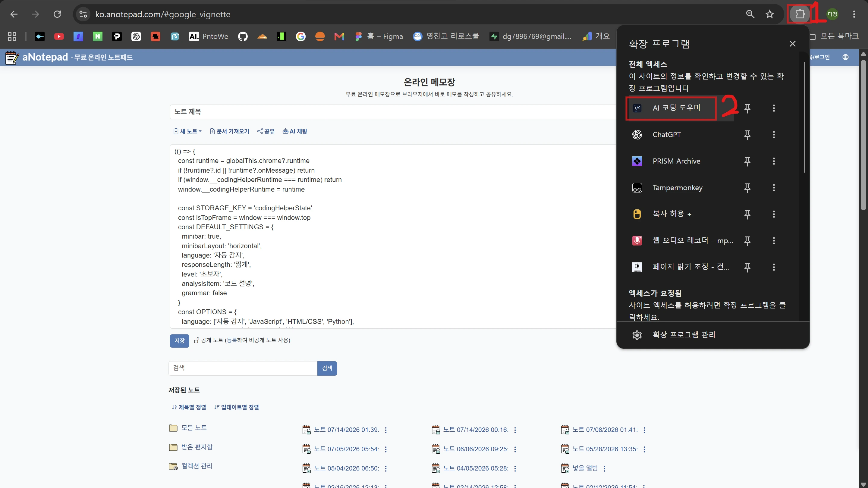
Task: Pin the 웹 오디오 레코더 extension
Action: [747, 241]
